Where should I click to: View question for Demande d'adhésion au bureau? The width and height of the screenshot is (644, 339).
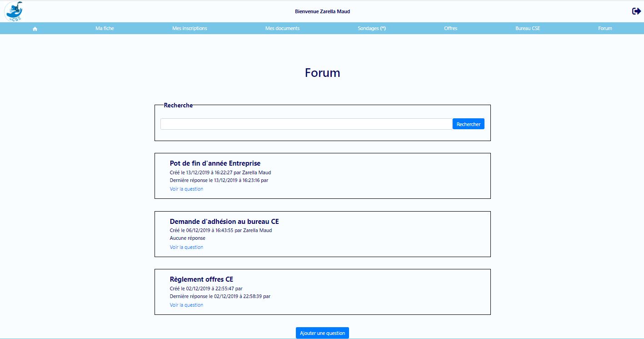[x=186, y=247]
